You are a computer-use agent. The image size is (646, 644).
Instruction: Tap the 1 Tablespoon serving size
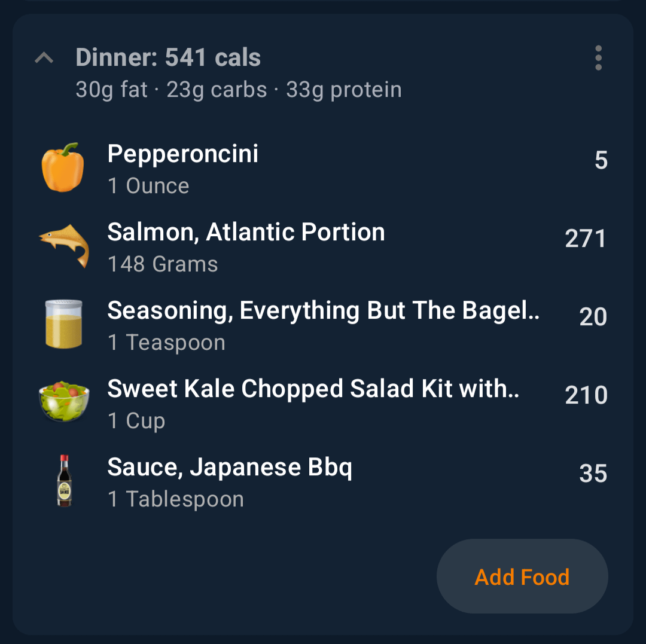(x=176, y=499)
